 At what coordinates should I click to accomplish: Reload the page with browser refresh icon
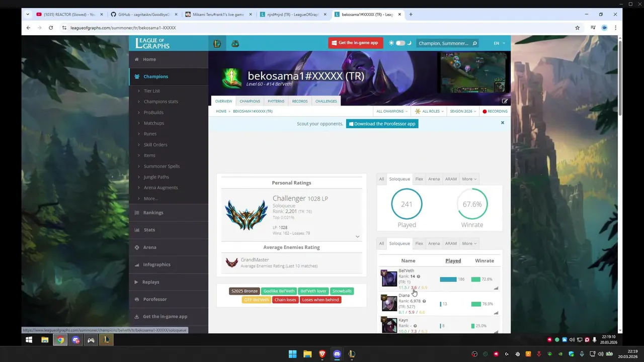[51, 28]
